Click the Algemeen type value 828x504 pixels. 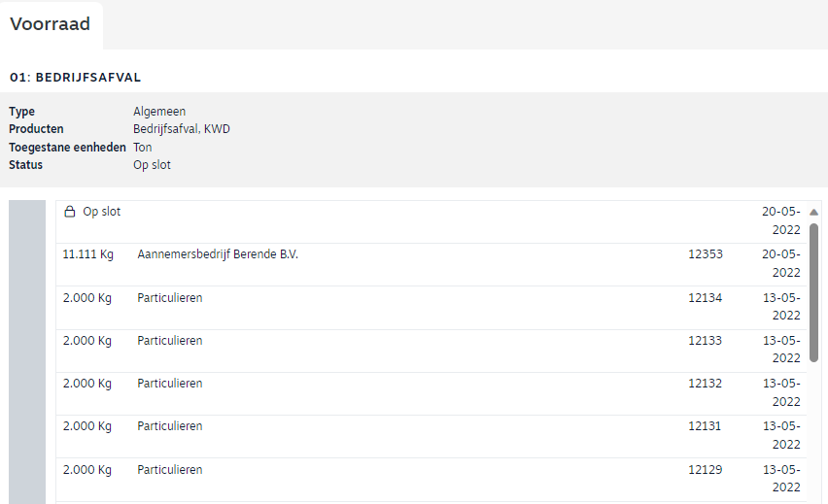(x=159, y=112)
